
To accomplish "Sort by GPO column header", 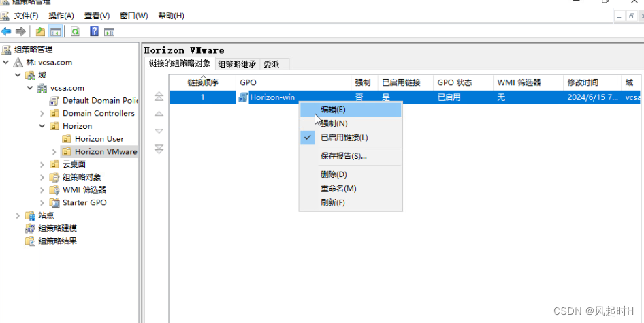I will tap(293, 82).
